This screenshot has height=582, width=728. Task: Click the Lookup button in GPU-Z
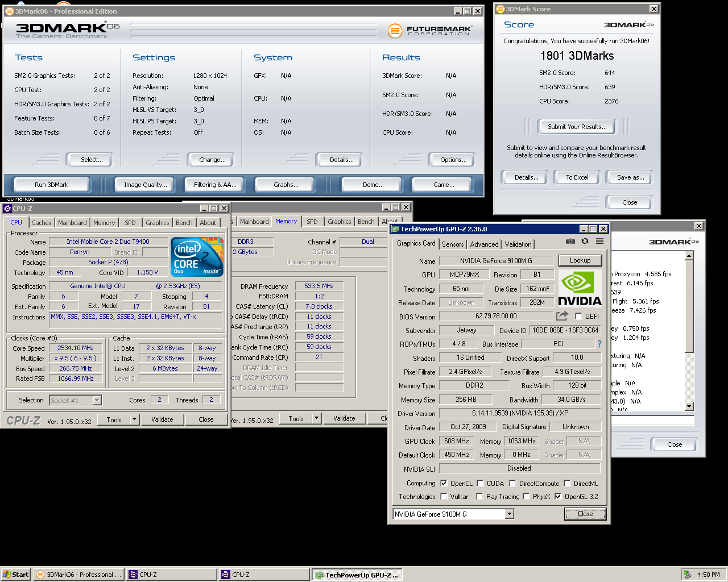(580, 260)
